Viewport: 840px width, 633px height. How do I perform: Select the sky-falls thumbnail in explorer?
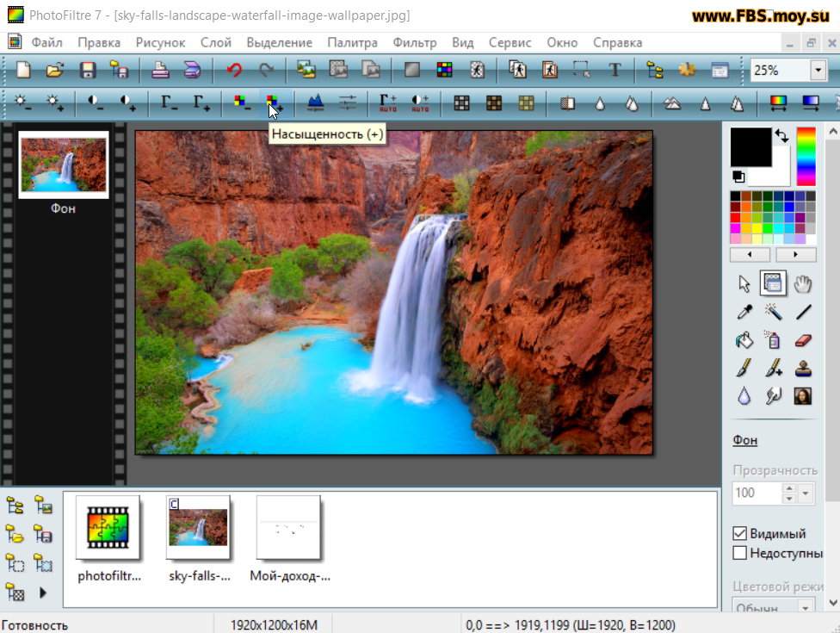coord(198,527)
